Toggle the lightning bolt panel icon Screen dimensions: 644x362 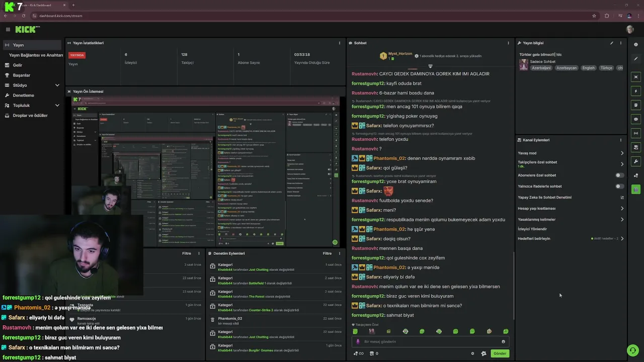click(x=636, y=91)
